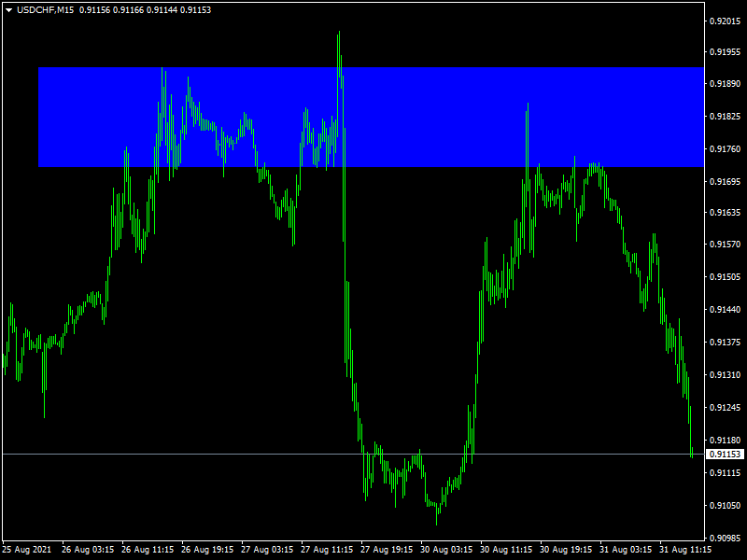This screenshot has height=560, width=747.
Task: Click the 0.91695 price axis label
Action: pyautogui.click(x=726, y=181)
